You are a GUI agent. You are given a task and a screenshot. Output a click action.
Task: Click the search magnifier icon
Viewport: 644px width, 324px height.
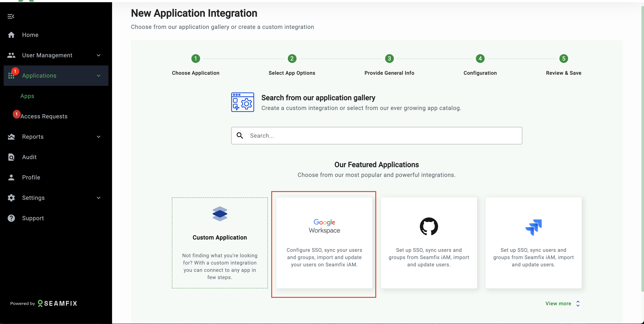[240, 136]
